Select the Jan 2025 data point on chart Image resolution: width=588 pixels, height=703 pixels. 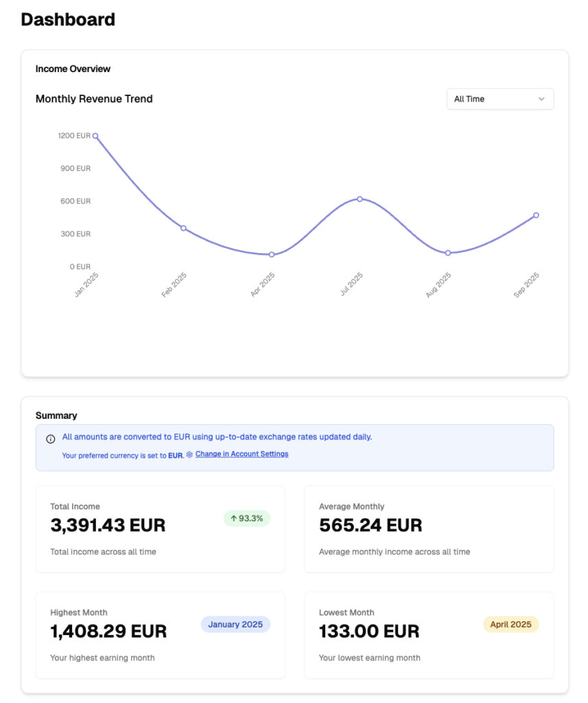click(95, 136)
